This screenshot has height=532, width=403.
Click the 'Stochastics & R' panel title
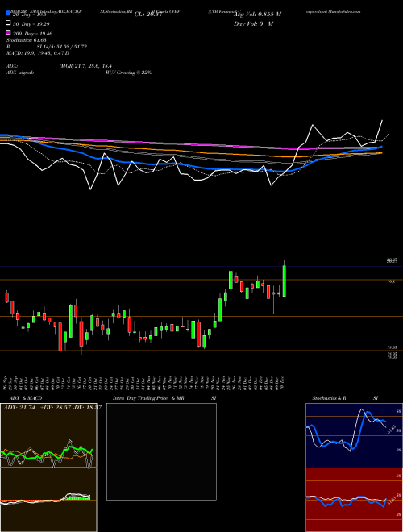tap(330, 398)
